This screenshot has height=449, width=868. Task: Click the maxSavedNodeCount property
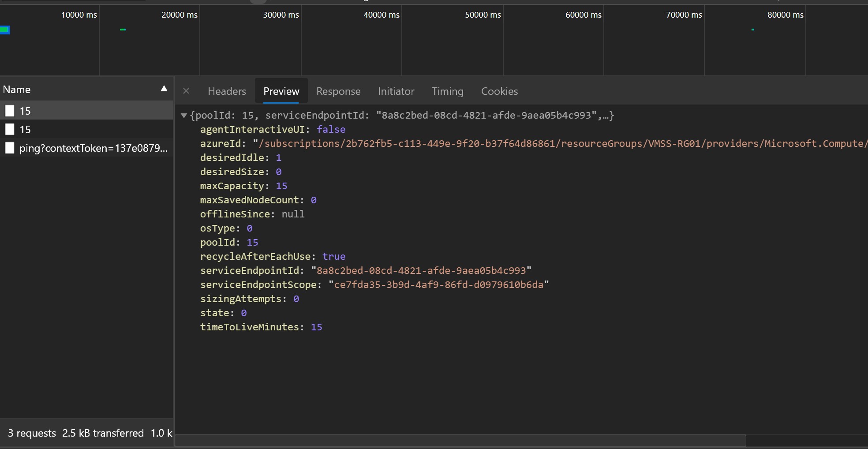coord(258,200)
